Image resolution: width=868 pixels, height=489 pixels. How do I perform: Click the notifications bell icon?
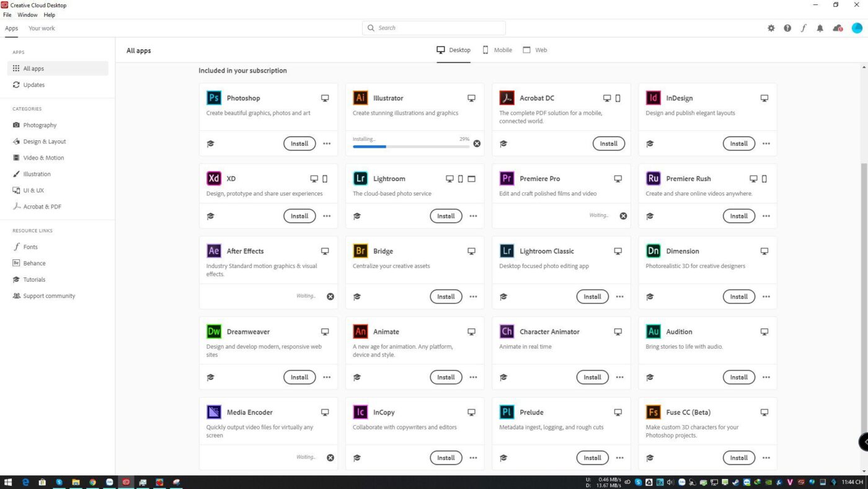[x=820, y=28]
